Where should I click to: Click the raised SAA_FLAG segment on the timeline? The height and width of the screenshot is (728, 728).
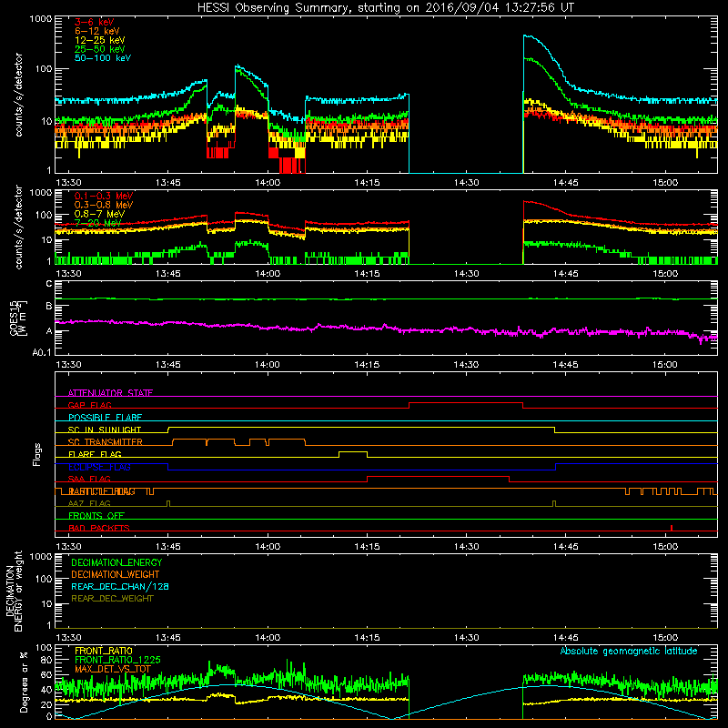point(438,476)
